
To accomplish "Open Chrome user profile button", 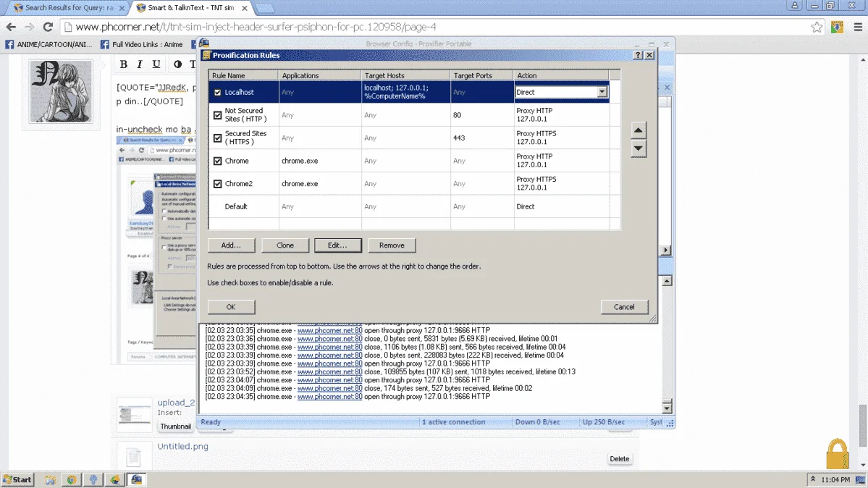I will 795,6.
